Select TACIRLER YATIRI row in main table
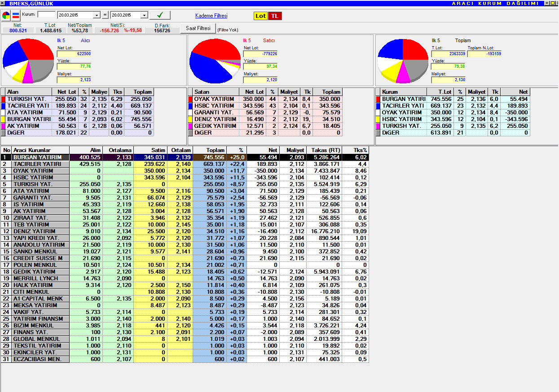This screenshot has height=392, width=559. (185, 164)
